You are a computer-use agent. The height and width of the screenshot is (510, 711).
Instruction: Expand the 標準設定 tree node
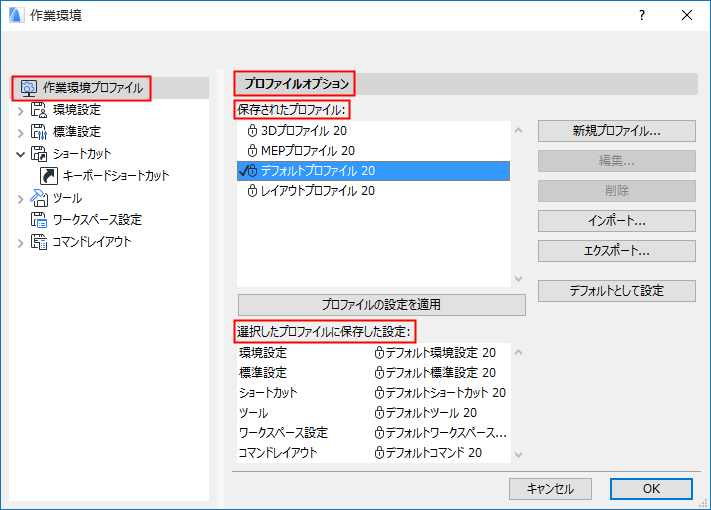click(x=20, y=132)
